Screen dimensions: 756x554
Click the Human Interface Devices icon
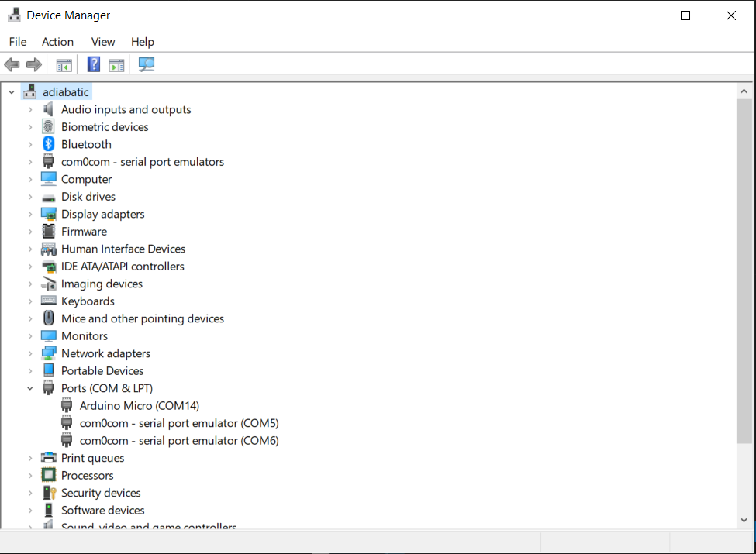pos(48,249)
